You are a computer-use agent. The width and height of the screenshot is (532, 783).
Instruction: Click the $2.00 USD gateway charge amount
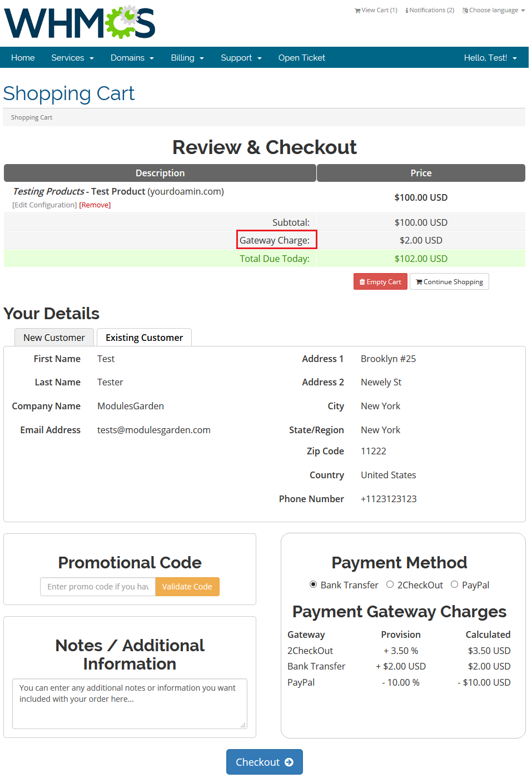click(421, 240)
